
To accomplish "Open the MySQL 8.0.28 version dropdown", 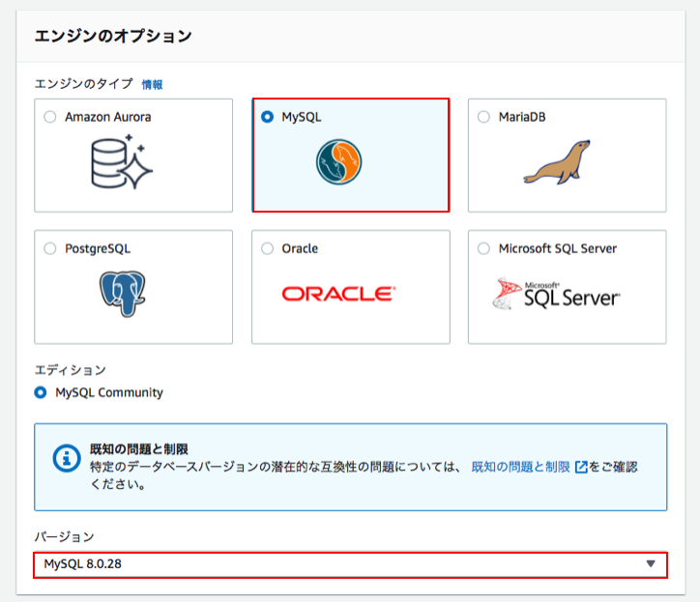I will coord(350,565).
